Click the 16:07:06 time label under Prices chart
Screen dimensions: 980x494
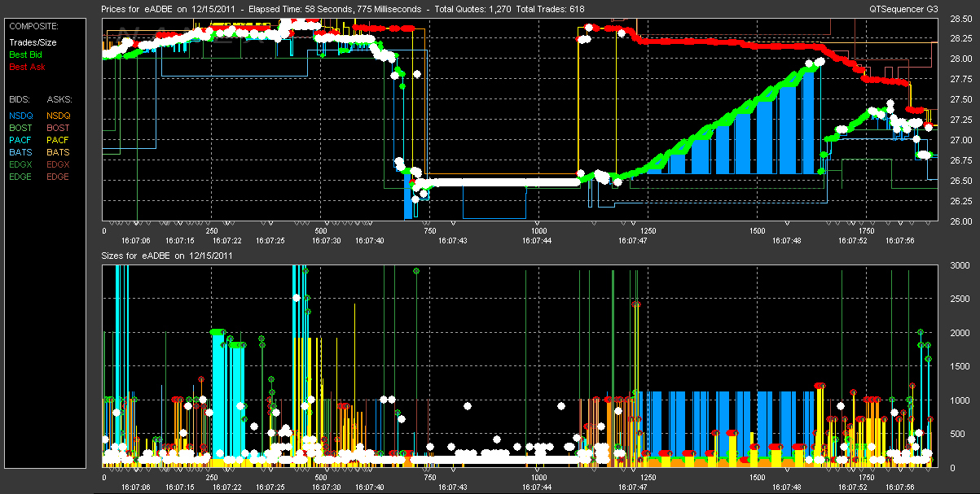[x=135, y=240]
